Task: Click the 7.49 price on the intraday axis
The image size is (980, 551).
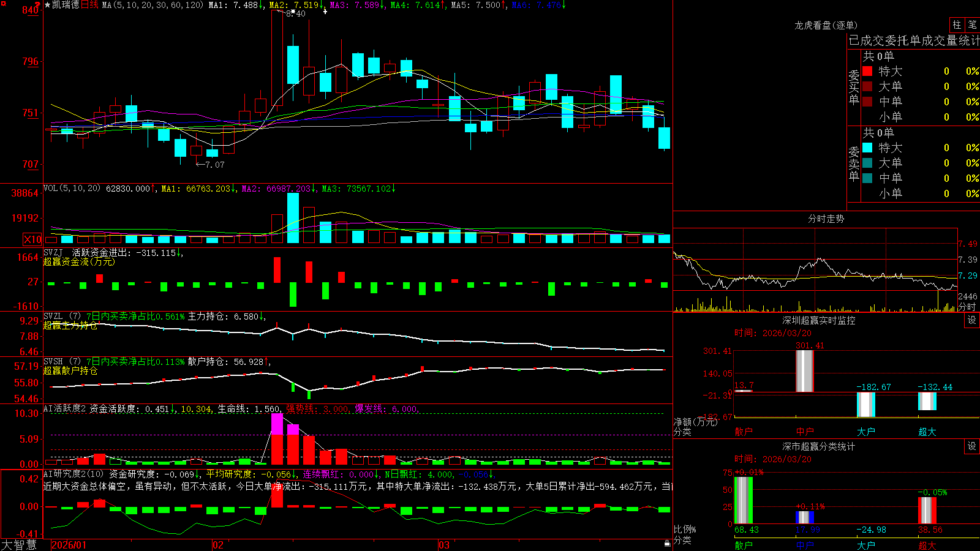Action: (968, 244)
